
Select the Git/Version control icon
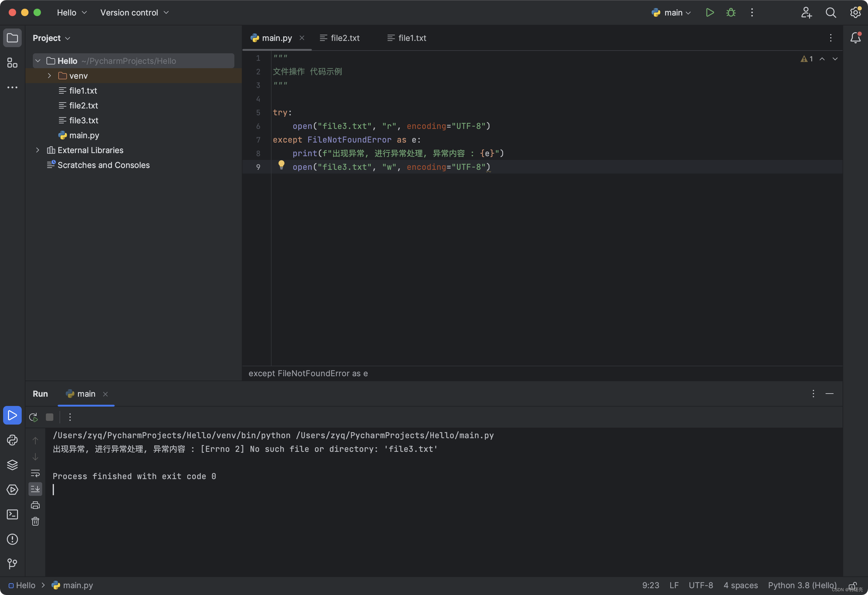click(12, 564)
